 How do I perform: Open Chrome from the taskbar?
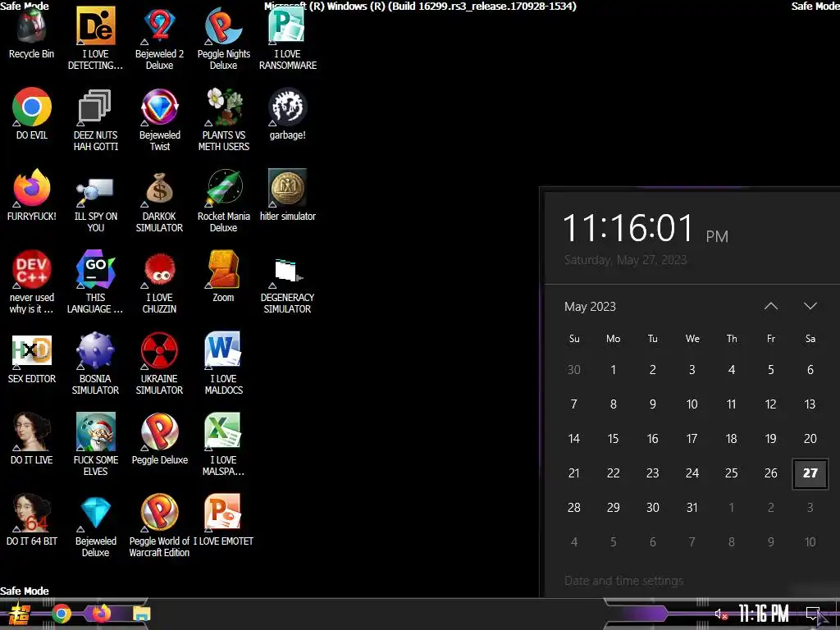(61, 614)
